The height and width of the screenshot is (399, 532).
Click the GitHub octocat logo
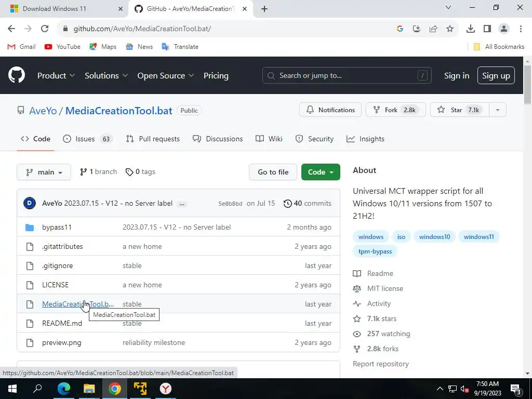click(x=16, y=75)
